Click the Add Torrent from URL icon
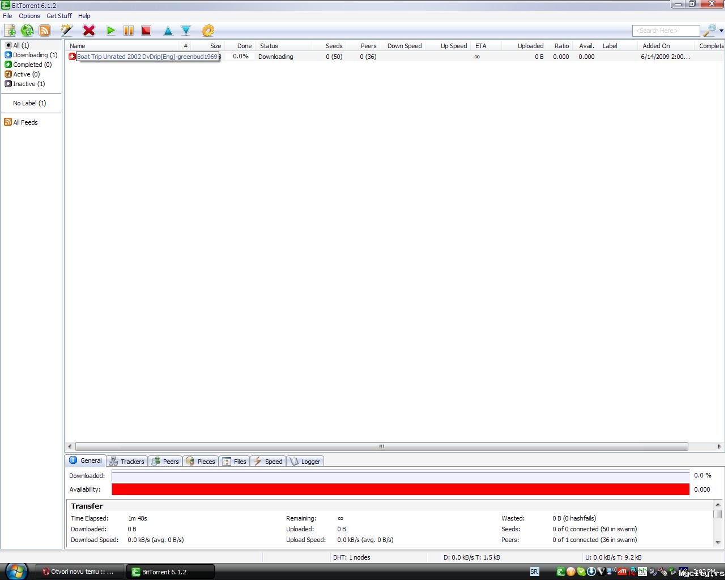The height and width of the screenshot is (580, 728). point(27,31)
